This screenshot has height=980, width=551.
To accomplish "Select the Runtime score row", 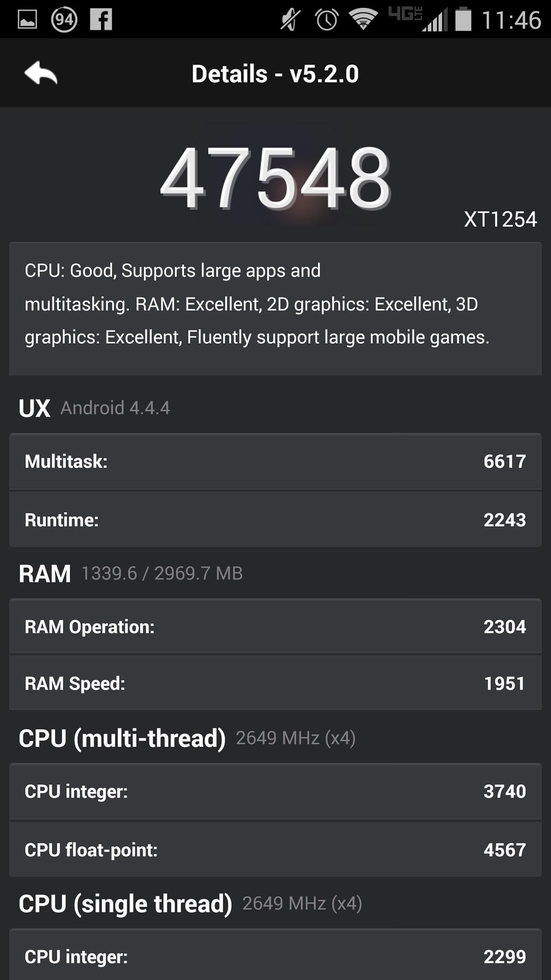I will [275, 520].
